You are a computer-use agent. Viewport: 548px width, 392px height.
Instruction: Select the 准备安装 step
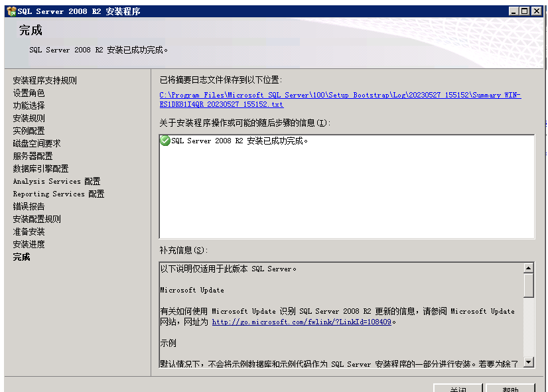click(x=29, y=231)
